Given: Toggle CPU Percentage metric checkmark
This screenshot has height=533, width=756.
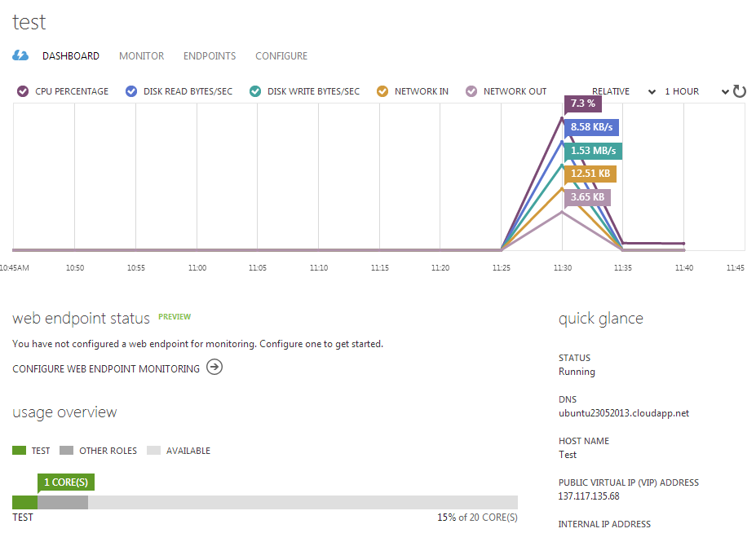Looking at the screenshot, I should pyautogui.click(x=23, y=91).
